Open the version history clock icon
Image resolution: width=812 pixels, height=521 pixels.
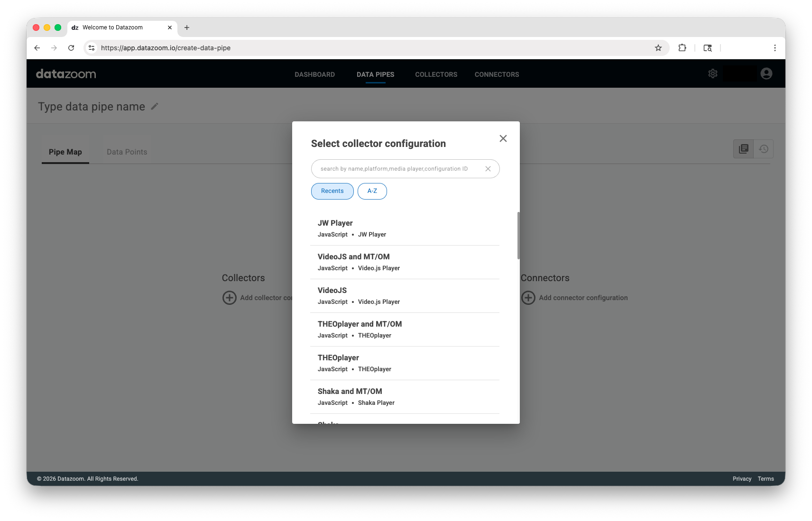[764, 149]
